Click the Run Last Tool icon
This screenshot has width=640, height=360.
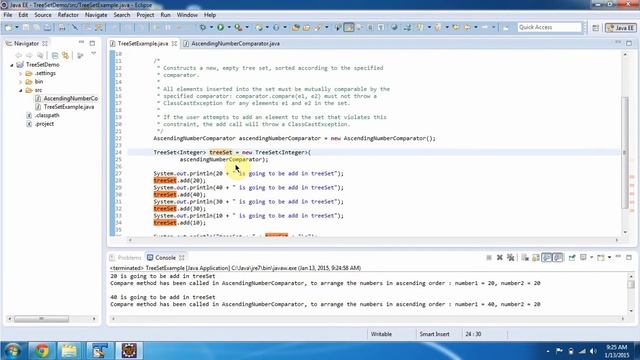pyautogui.click(x=238, y=27)
